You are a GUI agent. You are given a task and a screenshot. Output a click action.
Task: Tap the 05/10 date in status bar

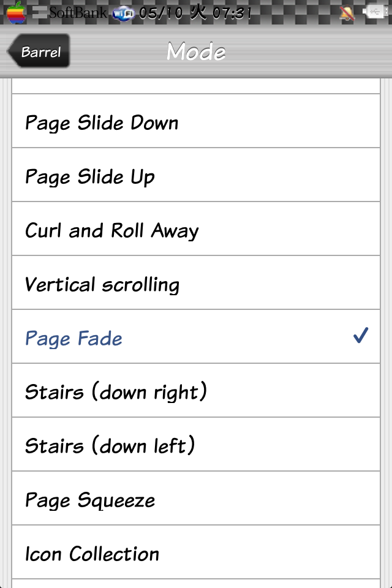[x=160, y=13]
